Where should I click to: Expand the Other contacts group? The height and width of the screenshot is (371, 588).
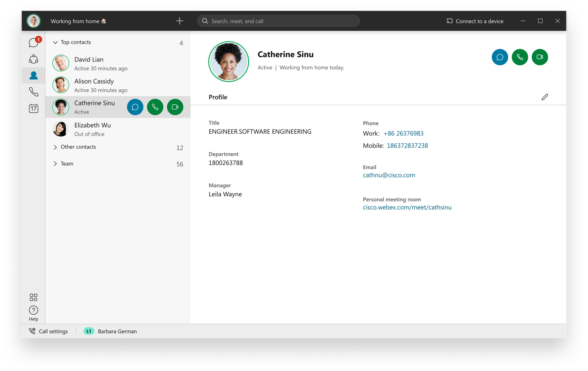55,147
